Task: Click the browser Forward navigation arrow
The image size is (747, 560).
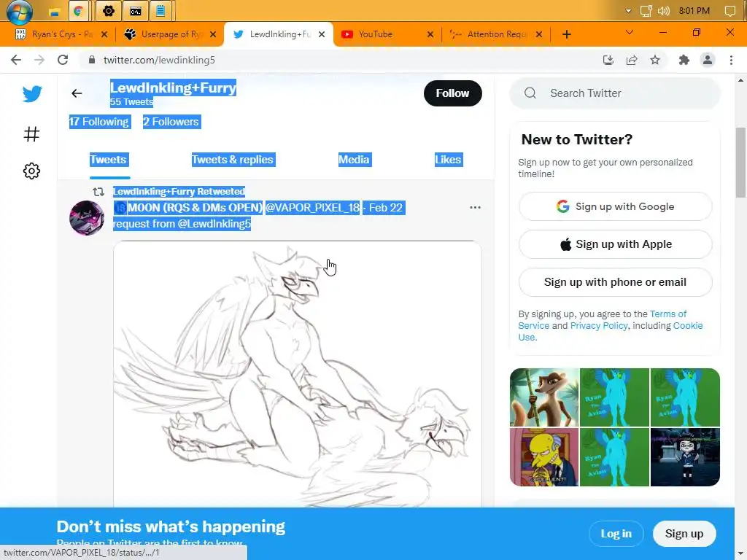Action: (x=39, y=60)
